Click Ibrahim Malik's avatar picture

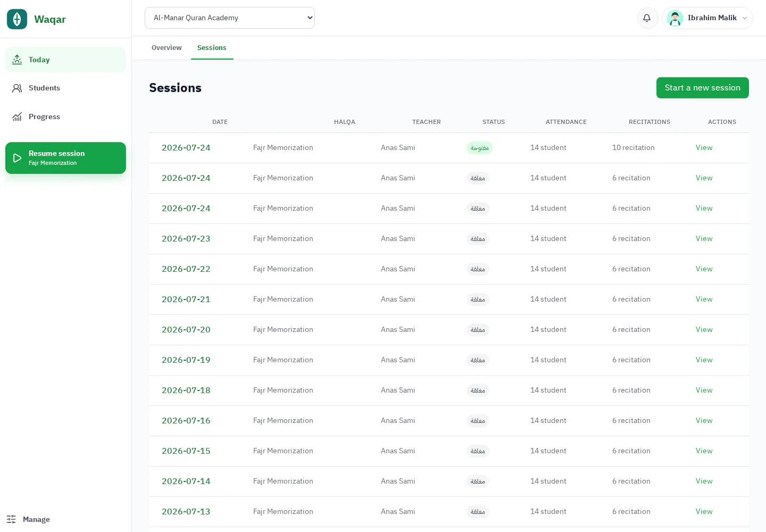point(675,18)
